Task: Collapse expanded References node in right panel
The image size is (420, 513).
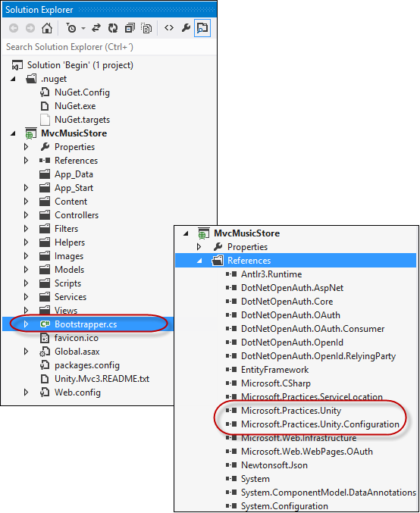Action: pos(199,261)
